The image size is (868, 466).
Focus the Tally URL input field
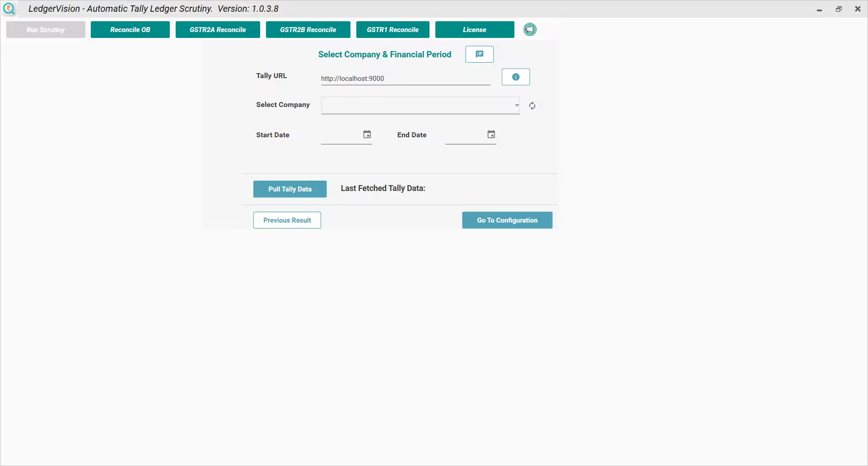pos(406,79)
